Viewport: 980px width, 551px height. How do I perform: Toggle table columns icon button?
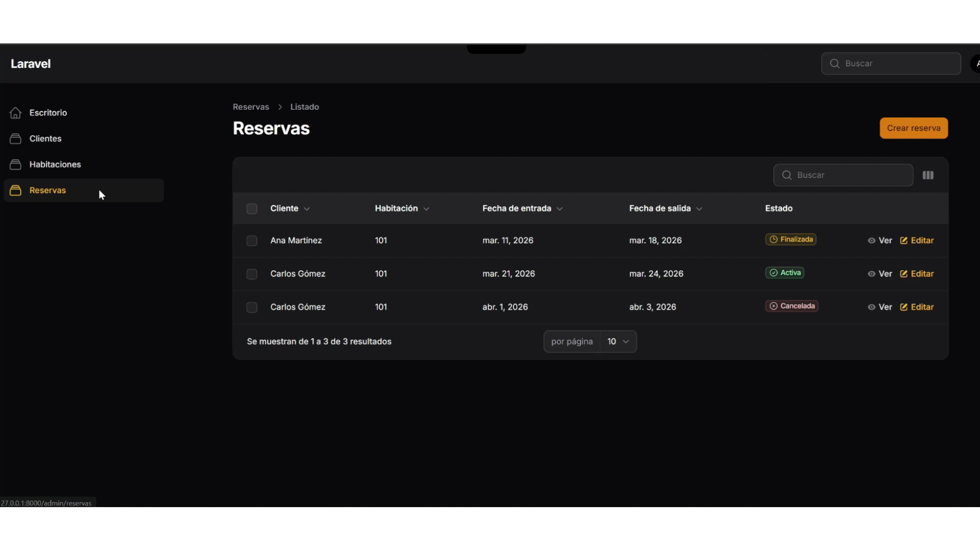[x=928, y=175]
